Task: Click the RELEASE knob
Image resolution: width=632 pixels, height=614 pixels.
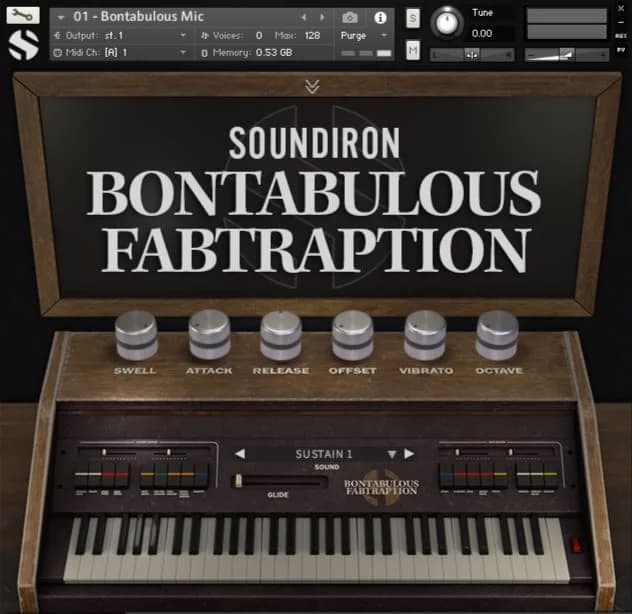Action: (281, 335)
